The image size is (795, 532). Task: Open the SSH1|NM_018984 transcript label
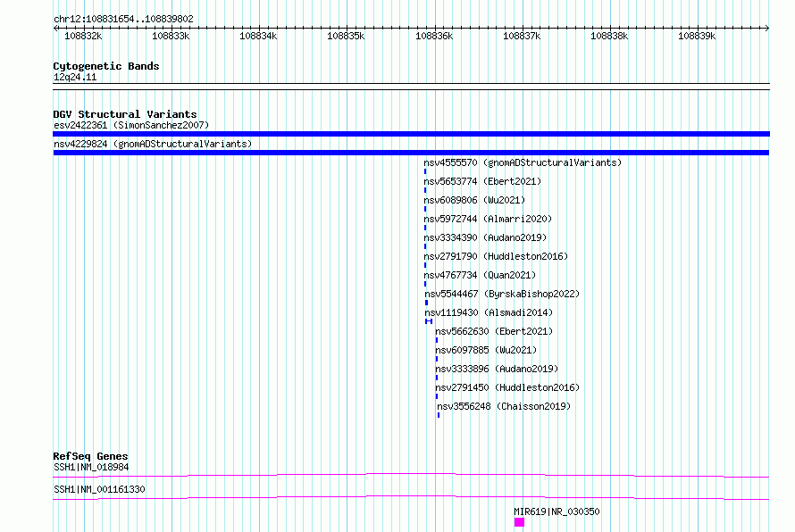[x=91, y=467]
